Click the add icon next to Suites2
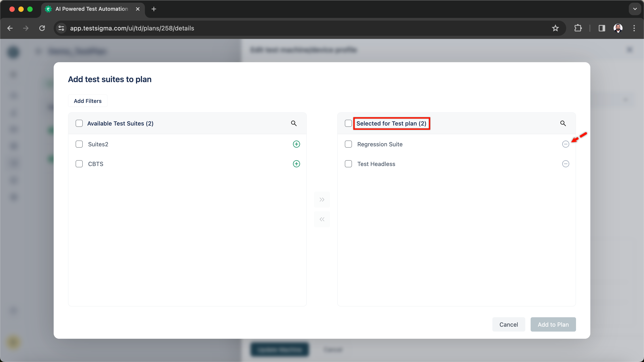This screenshot has width=644, height=362. tap(296, 144)
